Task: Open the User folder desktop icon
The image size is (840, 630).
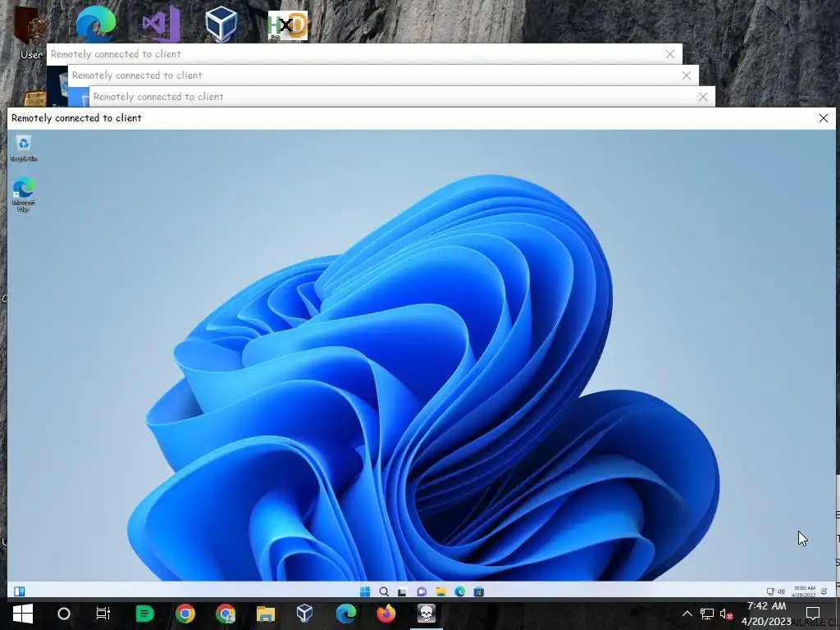Action: pos(30,32)
